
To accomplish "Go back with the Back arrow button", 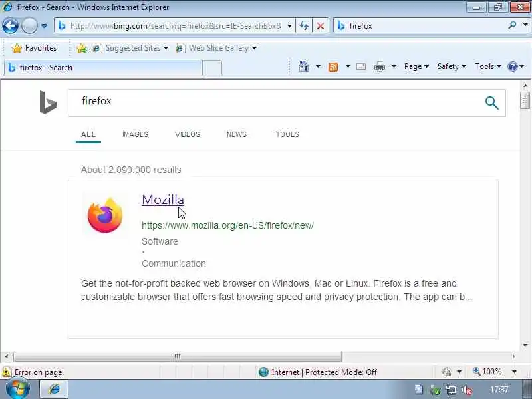I will (x=10, y=26).
